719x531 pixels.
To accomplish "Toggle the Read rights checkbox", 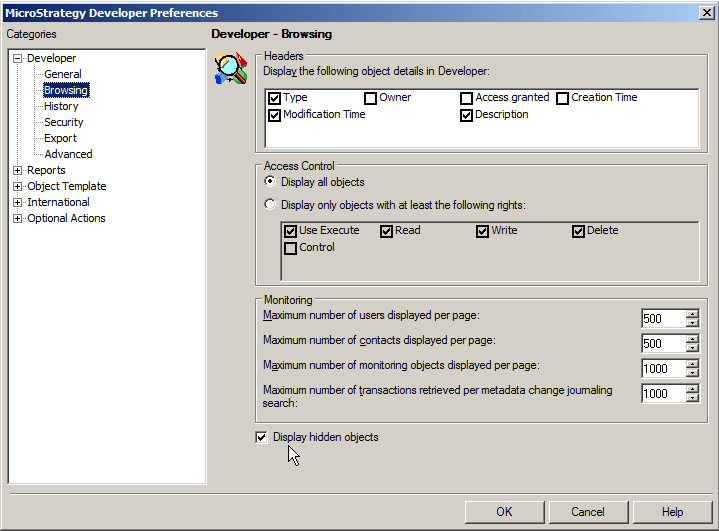I will tap(387, 231).
